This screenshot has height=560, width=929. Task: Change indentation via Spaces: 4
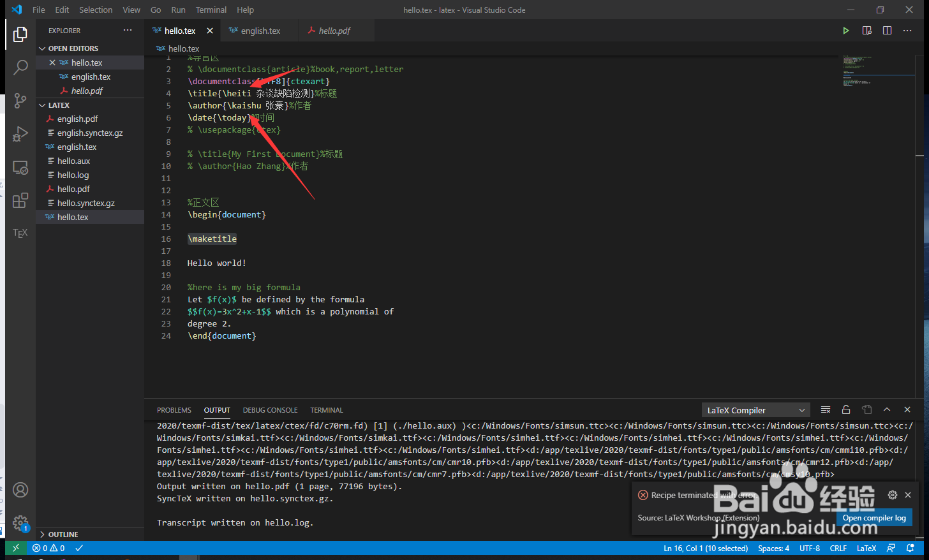(773, 548)
